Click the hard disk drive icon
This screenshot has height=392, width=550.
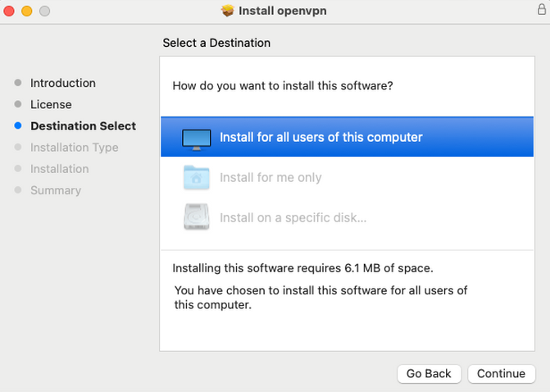(197, 217)
